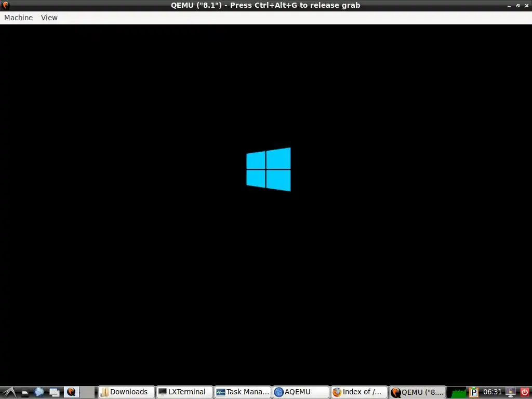Screen dimensions: 532x399
Task: Select the QEMU 8.1 taskbar button
Action: (417, 392)
